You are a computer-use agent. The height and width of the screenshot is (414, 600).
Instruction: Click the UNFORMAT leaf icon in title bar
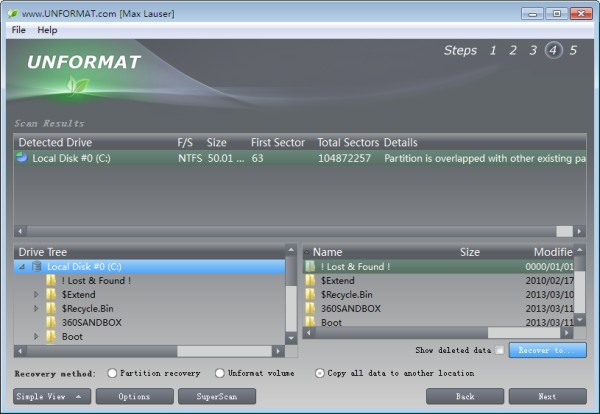tap(13, 14)
